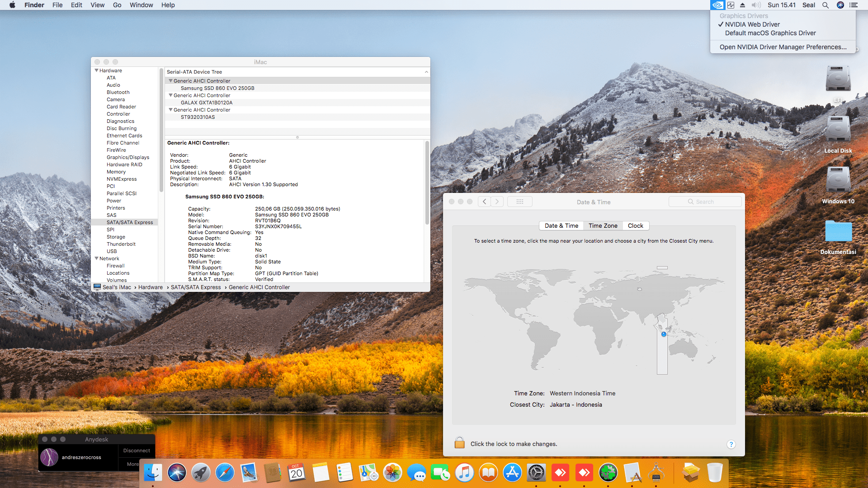The image size is (868, 488).
Task: Open the Clover Configurator dock icon
Action: coord(608,473)
